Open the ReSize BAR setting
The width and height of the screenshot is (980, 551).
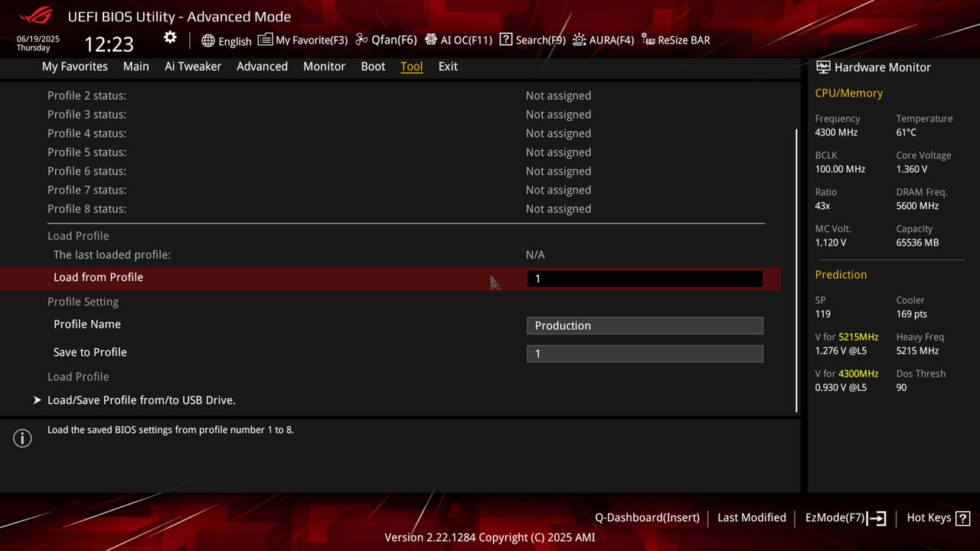click(x=675, y=40)
